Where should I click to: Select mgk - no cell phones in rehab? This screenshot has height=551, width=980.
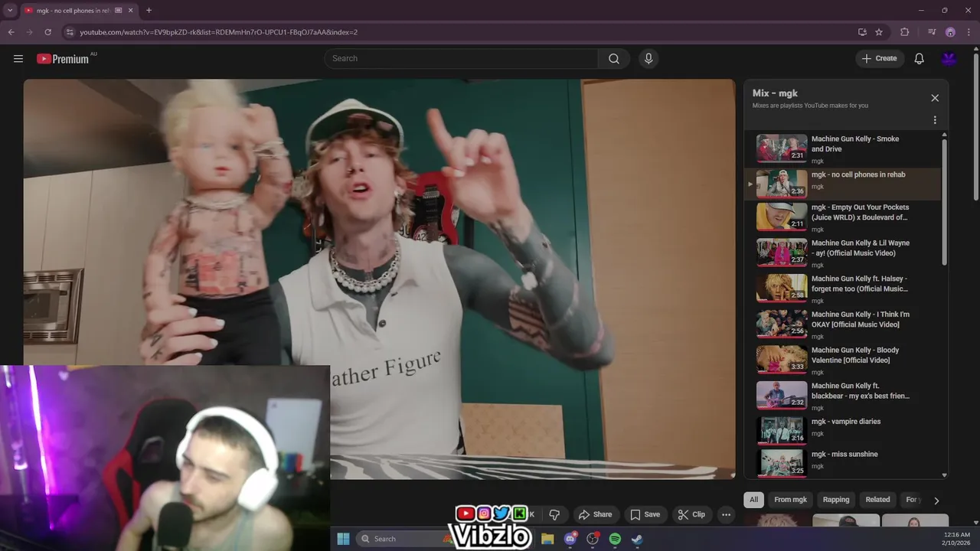tap(842, 184)
